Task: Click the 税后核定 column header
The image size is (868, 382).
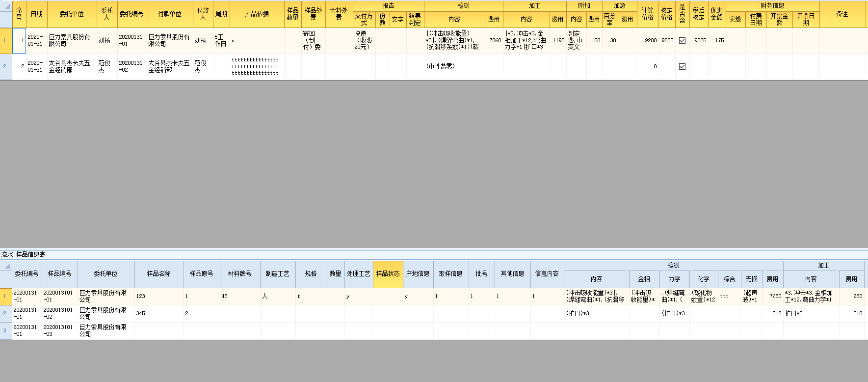Action: pyautogui.click(x=699, y=14)
